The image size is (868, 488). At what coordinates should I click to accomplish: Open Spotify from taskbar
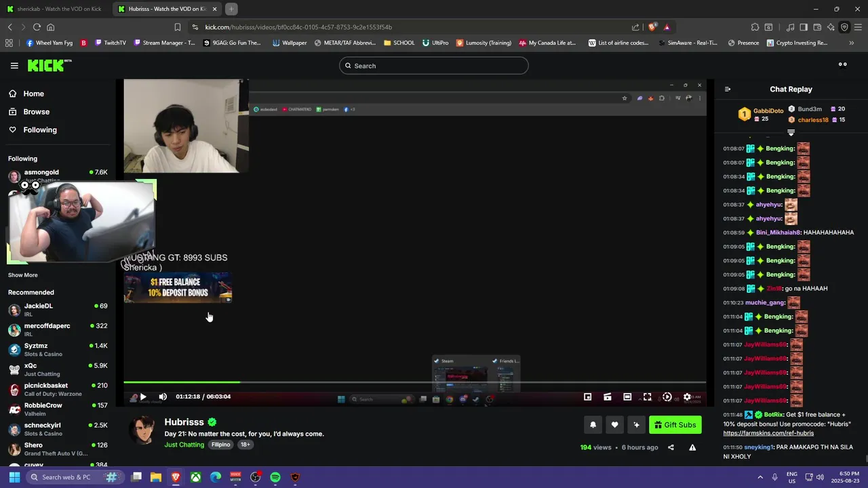point(275,477)
